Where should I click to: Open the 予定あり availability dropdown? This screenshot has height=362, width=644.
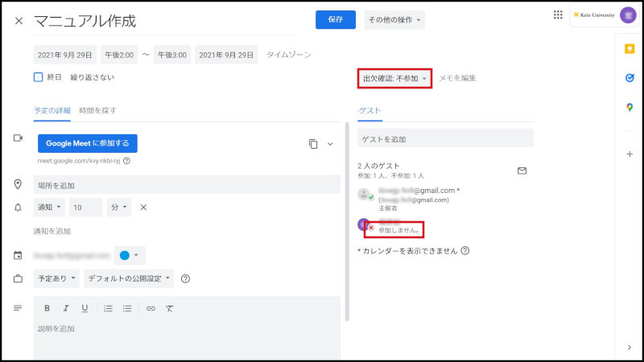coord(57,279)
